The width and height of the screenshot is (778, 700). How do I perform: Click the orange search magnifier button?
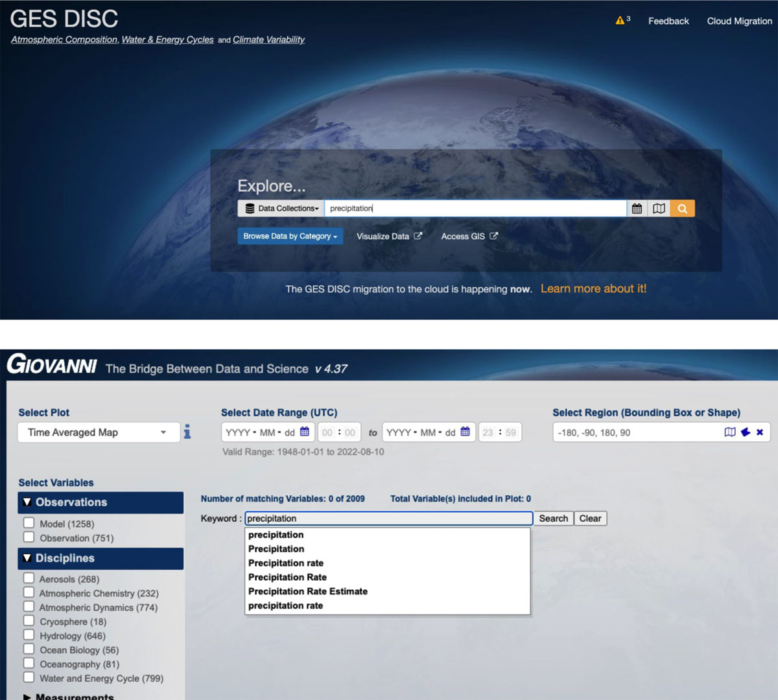pos(682,209)
